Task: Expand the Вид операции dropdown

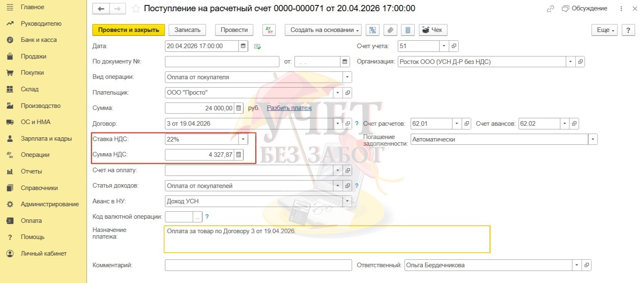Action: click(x=347, y=77)
